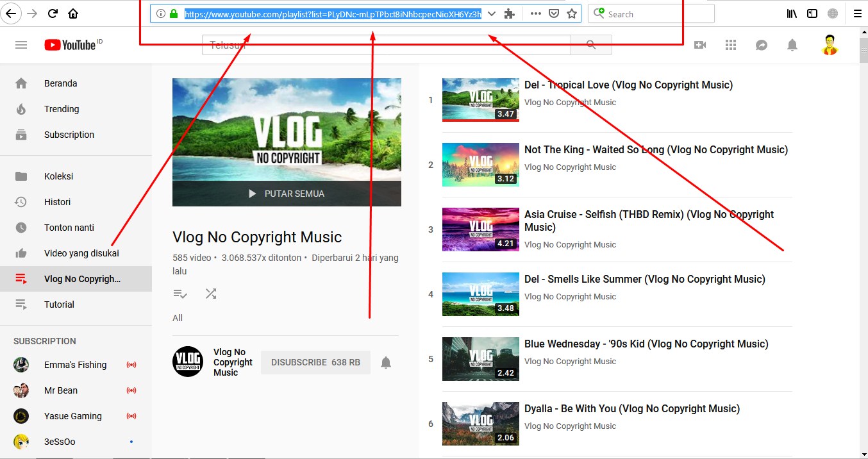The width and height of the screenshot is (868, 459).
Task: Click the save playlist icon
Action: (x=180, y=294)
